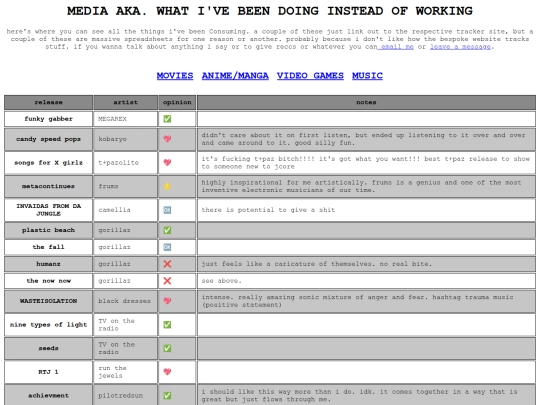Viewport: 540px width, 405px height.
Task: Click the OK icon for the fall
Action: [x=167, y=247]
